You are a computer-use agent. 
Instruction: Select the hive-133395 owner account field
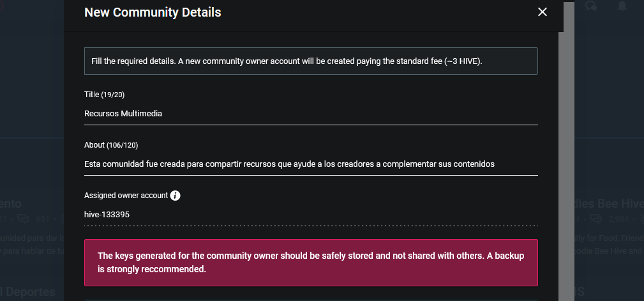[311, 215]
